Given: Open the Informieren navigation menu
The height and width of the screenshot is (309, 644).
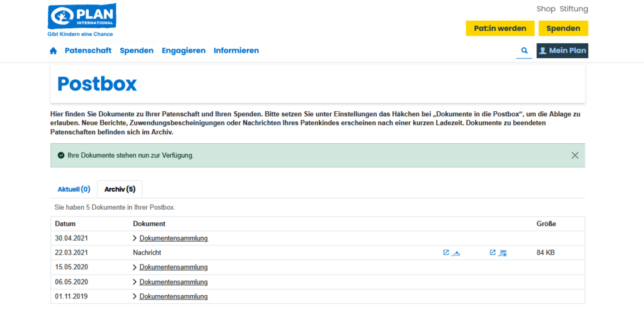Looking at the screenshot, I should coord(236,51).
